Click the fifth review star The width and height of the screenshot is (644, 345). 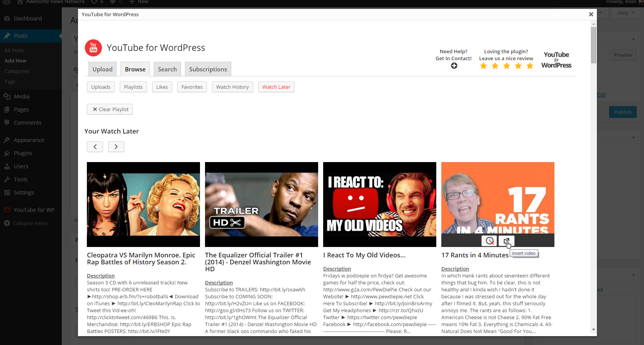point(530,66)
